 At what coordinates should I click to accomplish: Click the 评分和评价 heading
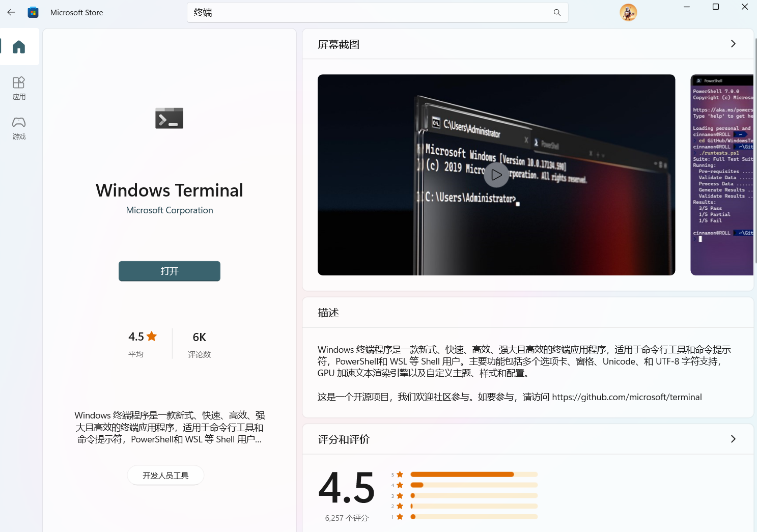[344, 439]
